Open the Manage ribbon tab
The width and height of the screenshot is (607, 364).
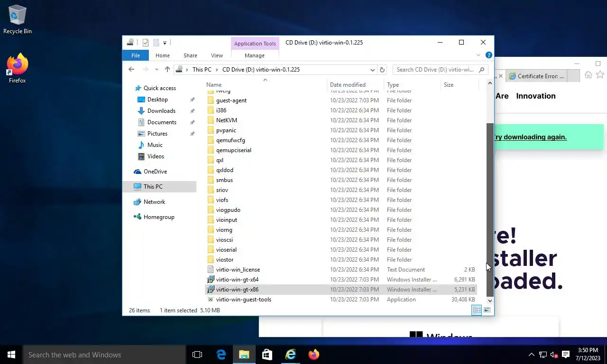(255, 55)
